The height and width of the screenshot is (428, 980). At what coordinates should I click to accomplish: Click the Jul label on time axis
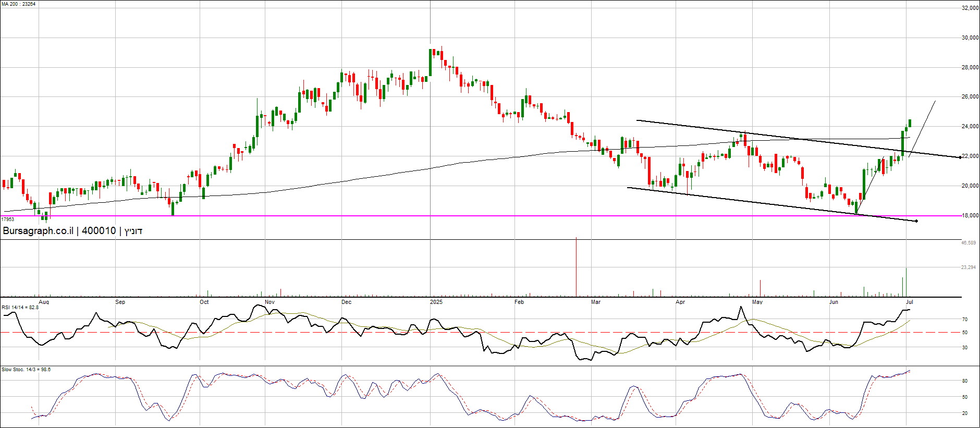[909, 302]
